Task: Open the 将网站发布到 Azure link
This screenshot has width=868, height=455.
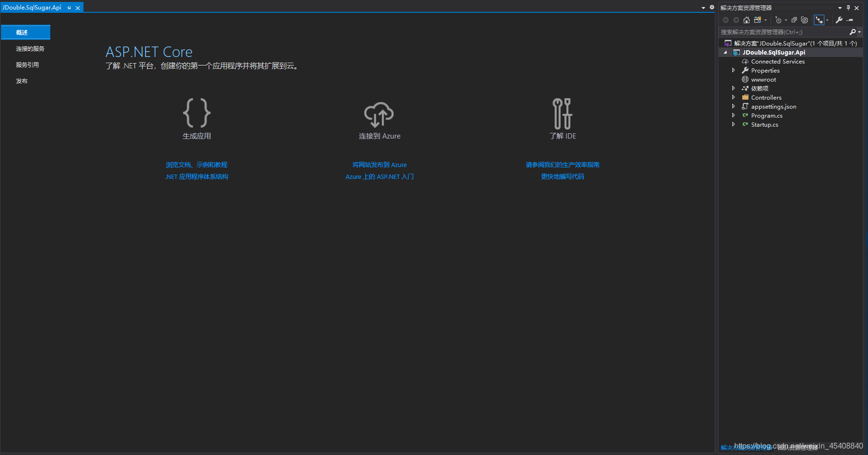Action: [x=379, y=165]
